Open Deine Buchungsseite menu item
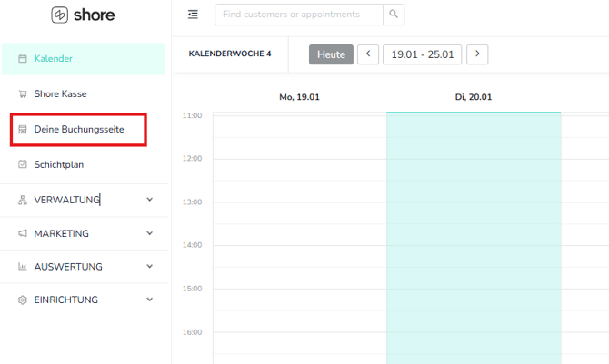The height and width of the screenshot is (364, 609). click(x=79, y=130)
